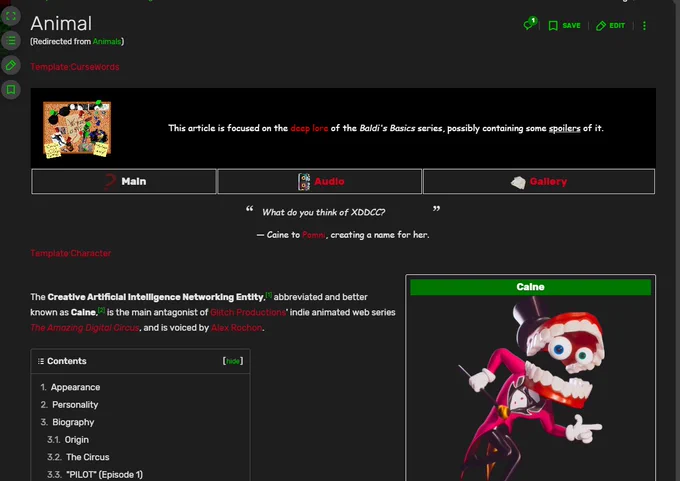Open the comments bubble icon with badge 1
The image size is (680, 481).
tap(530, 24)
